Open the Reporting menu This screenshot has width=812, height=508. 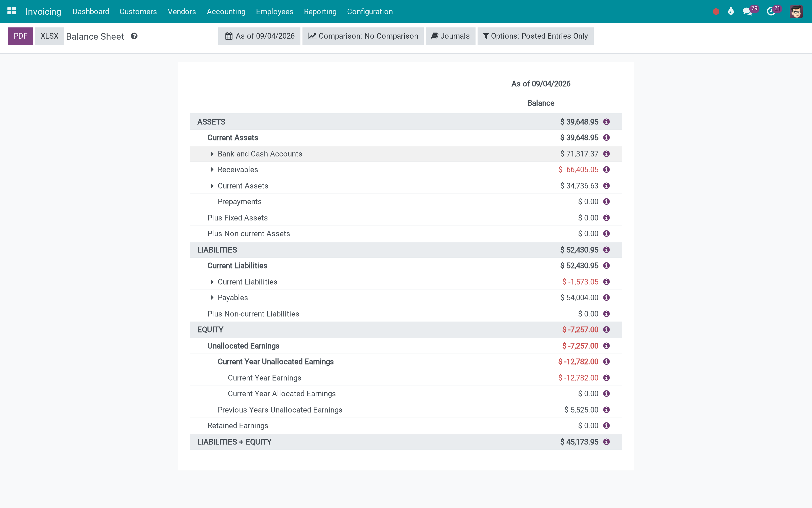[x=320, y=11]
